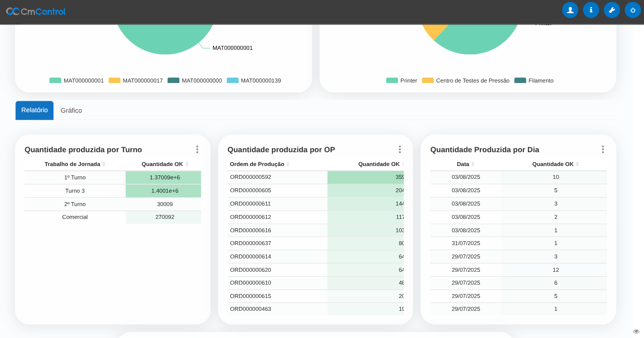Click the MAT000000017 legend color swatch

click(x=115, y=81)
